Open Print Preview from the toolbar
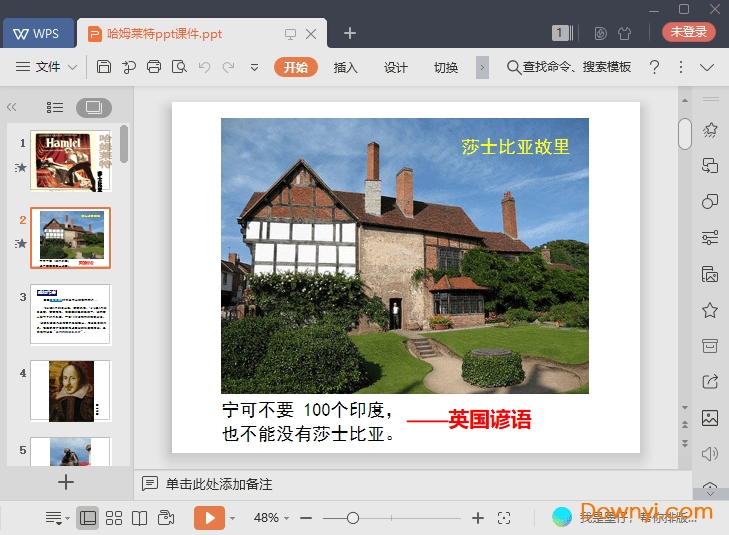Viewport: 729px width, 535px height. click(x=179, y=67)
